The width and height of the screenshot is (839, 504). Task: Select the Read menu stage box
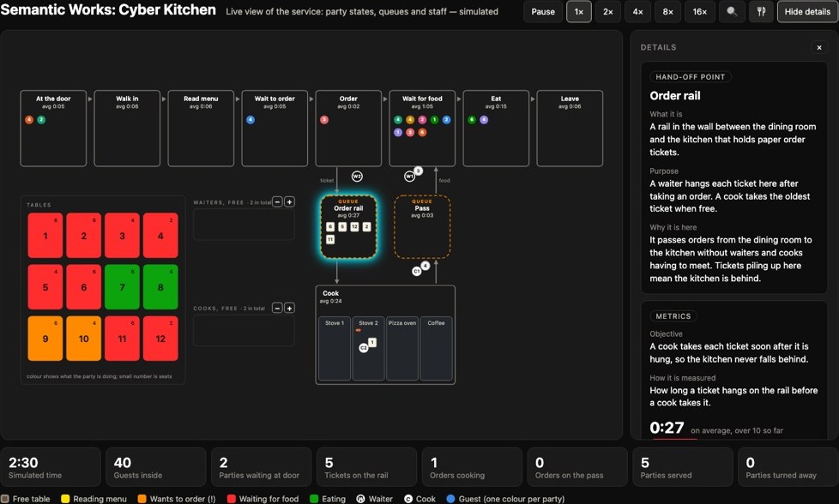tap(202, 129)
